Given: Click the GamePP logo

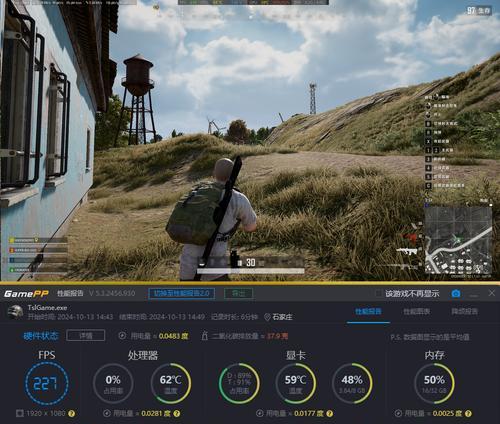Looking at the screenshot, I should 26,294.
